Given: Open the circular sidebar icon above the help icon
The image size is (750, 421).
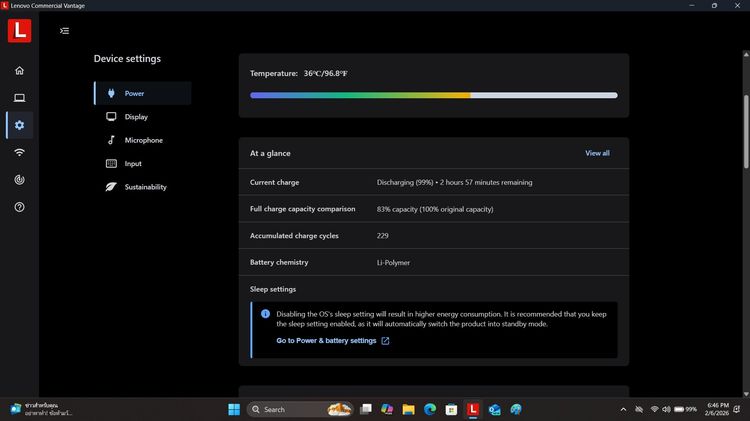Looking at the screenshot, I should click(x=20, y=179).
